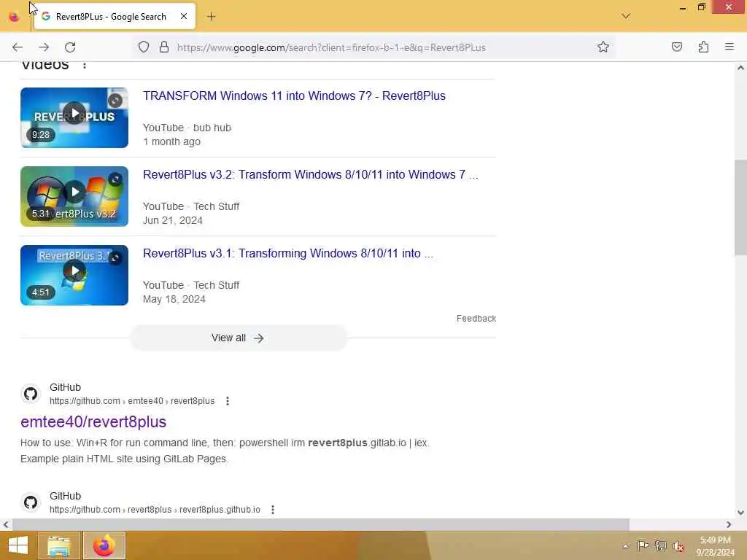Click the View all videos button

point(239,338)
